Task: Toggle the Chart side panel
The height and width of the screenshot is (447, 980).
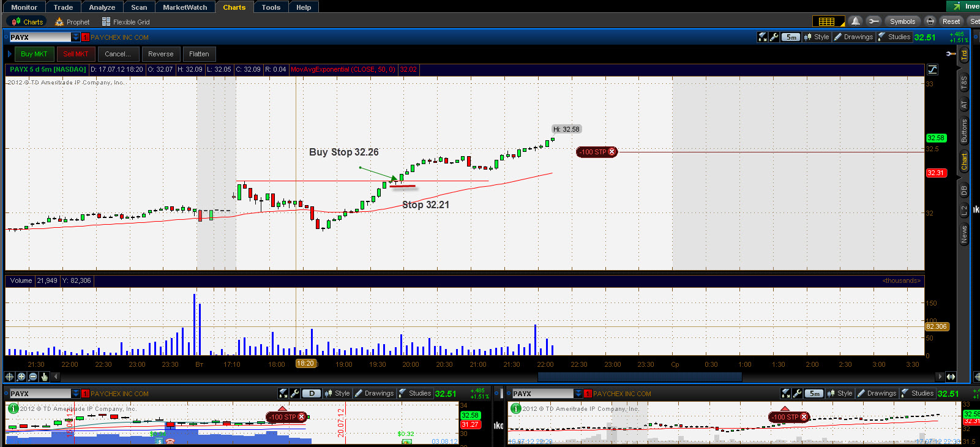Action: (964, 162)
